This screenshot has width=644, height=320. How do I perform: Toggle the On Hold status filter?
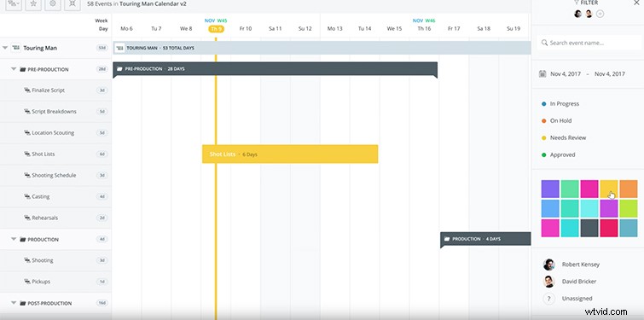click(556, 121)
